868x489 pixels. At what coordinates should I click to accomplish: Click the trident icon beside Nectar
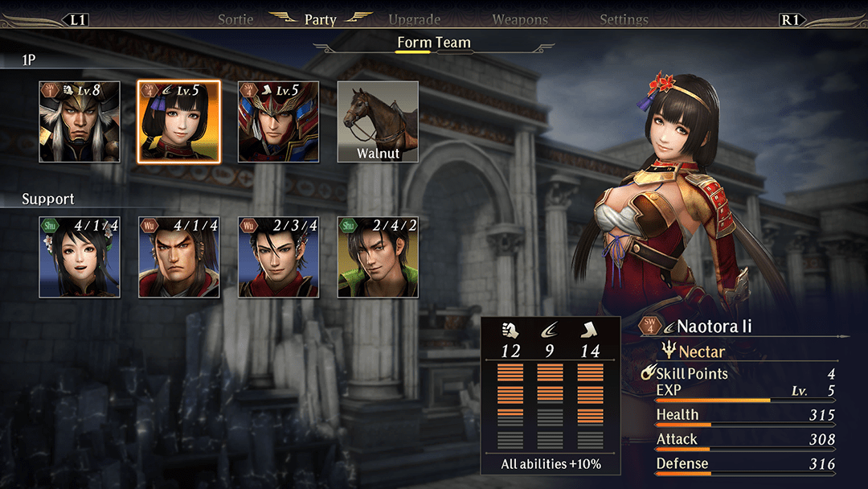[669, 350]
